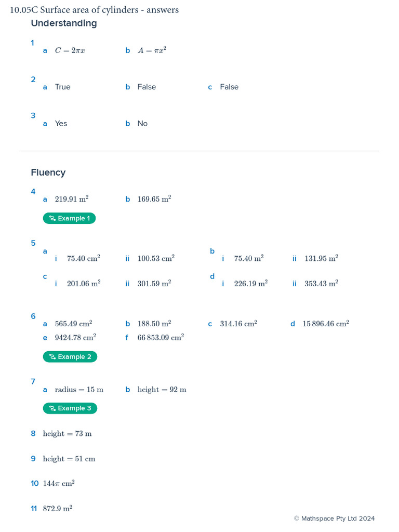Click answer 7b height = 92 m
399x532 pixels.
(x=162, y=390)
